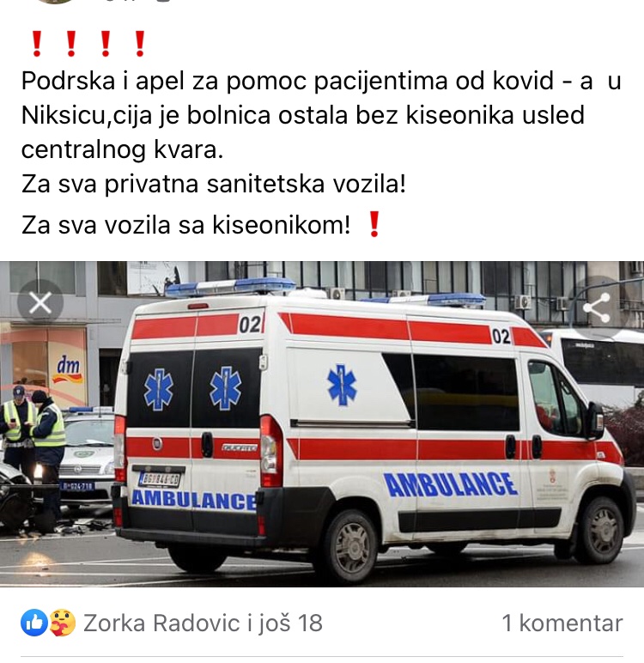
Task: Close the photo with the X icon
Action: click(x=40, y=303)
